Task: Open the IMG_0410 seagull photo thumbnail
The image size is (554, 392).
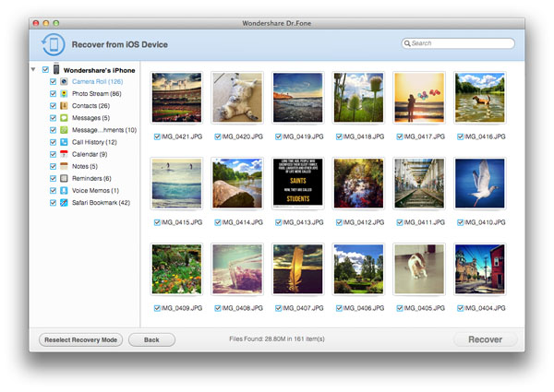Action: (x=479, y=183)
